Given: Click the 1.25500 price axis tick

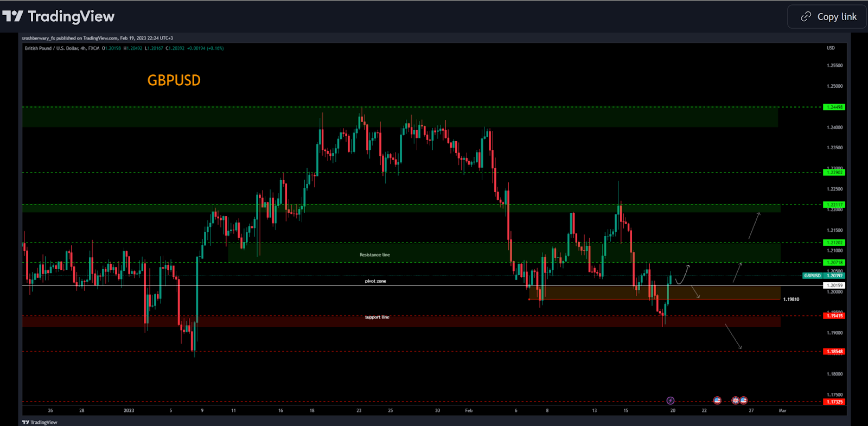Looking at the screenshot, I should pyautogui.click(x=835, y=66).
